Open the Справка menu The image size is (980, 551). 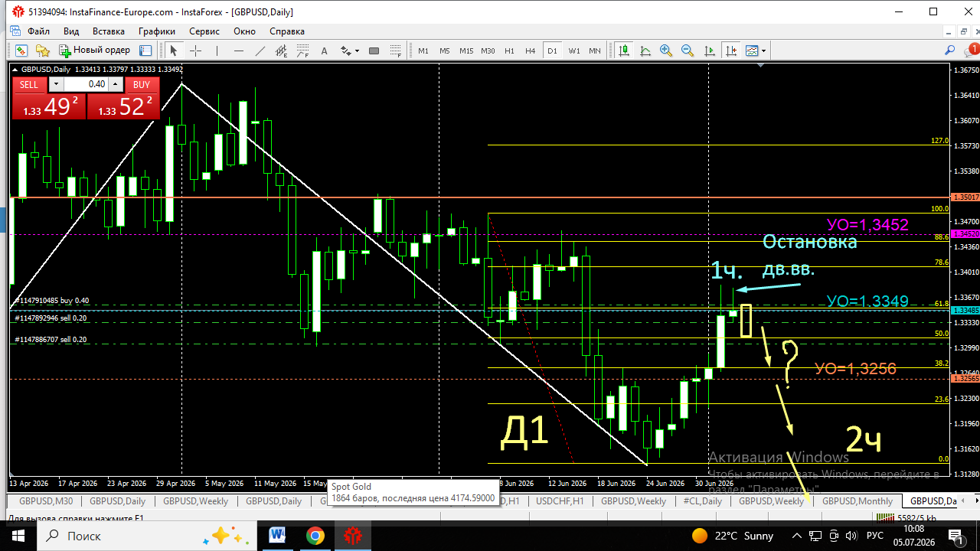pyautogui.click(x=287, y=31)
